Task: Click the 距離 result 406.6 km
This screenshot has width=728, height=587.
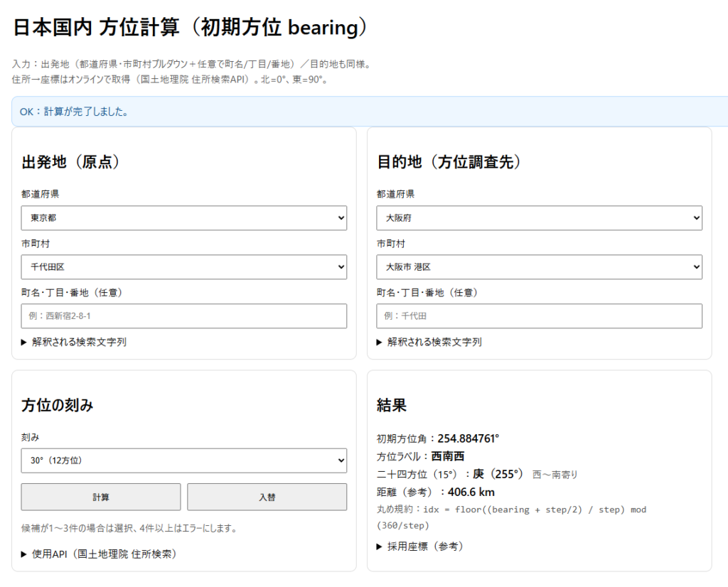Action: click(x=471, y=492)
